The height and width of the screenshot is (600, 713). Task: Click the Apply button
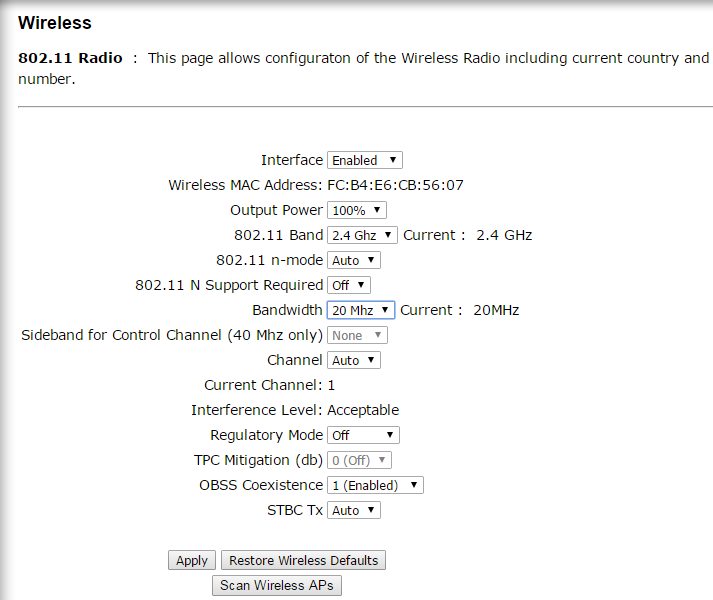pos(192,560)
